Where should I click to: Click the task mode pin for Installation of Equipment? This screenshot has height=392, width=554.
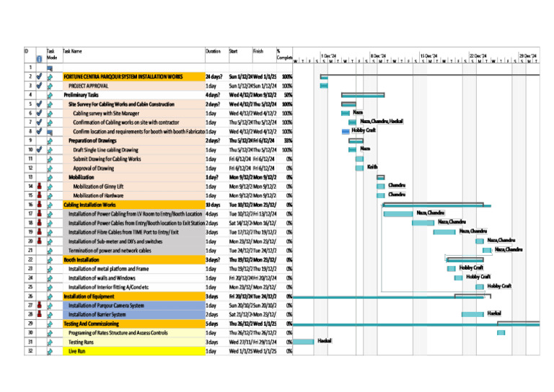click(x=50, y=297)
